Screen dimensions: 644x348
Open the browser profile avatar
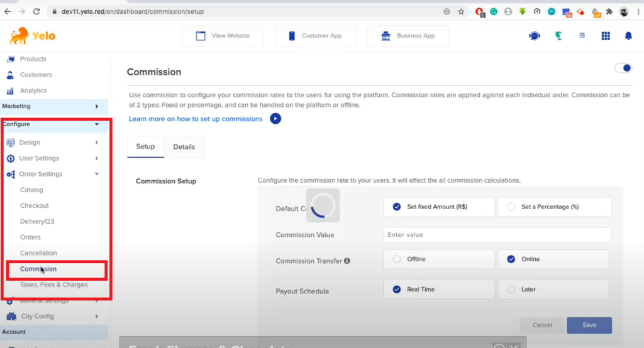[624, 11]
